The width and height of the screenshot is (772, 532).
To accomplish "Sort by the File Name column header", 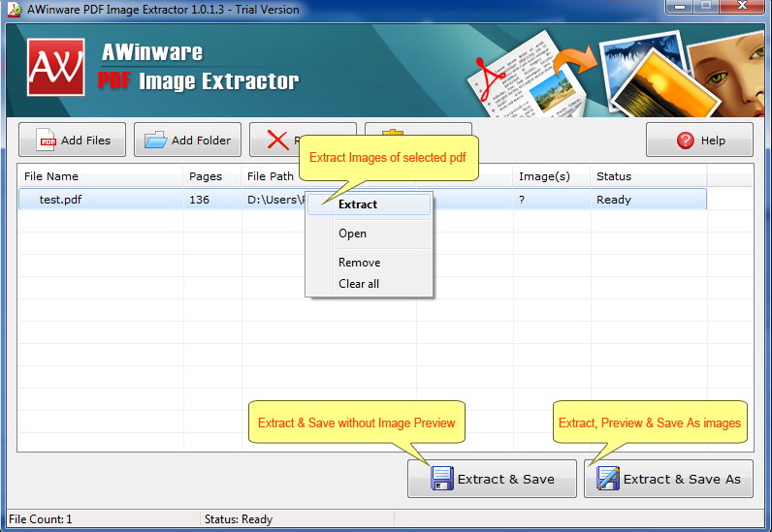I will click(x=101, y=176).
